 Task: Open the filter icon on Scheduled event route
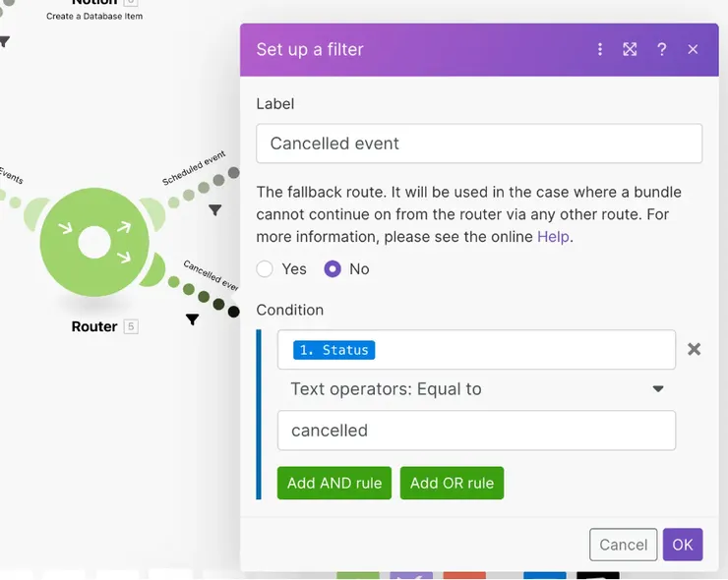point(214,209)
